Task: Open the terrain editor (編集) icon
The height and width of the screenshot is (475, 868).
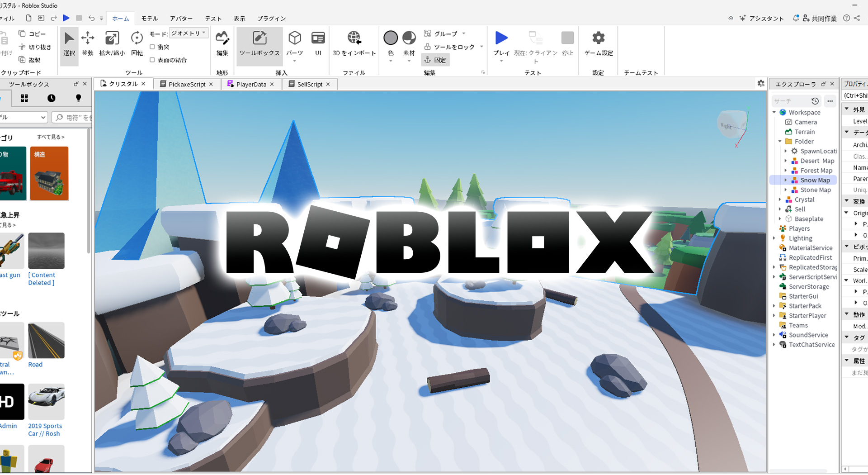Action: 222,43
